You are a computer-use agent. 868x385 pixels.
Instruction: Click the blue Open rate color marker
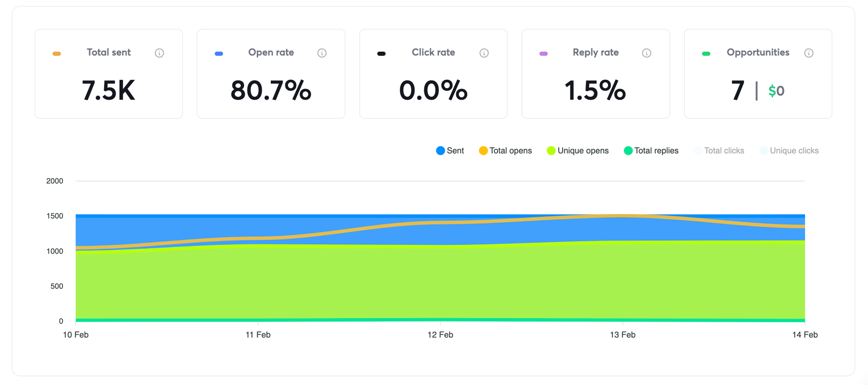pos(219,53)
